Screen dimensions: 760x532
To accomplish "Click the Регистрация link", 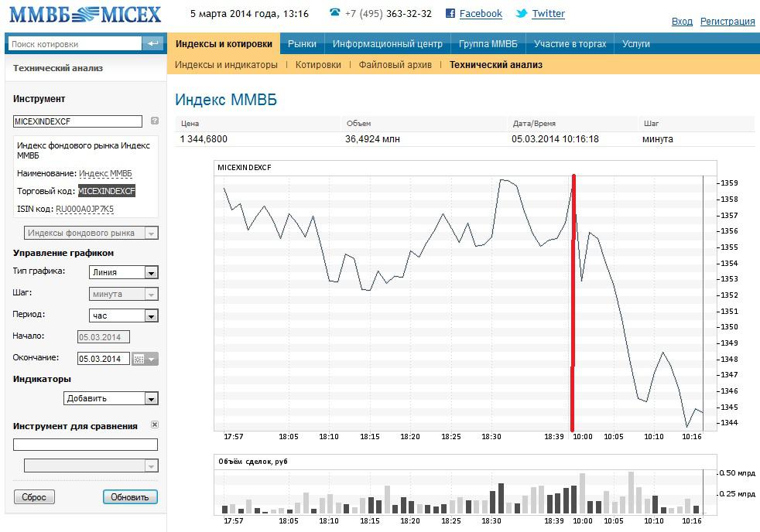I will [x=727, y=22].
